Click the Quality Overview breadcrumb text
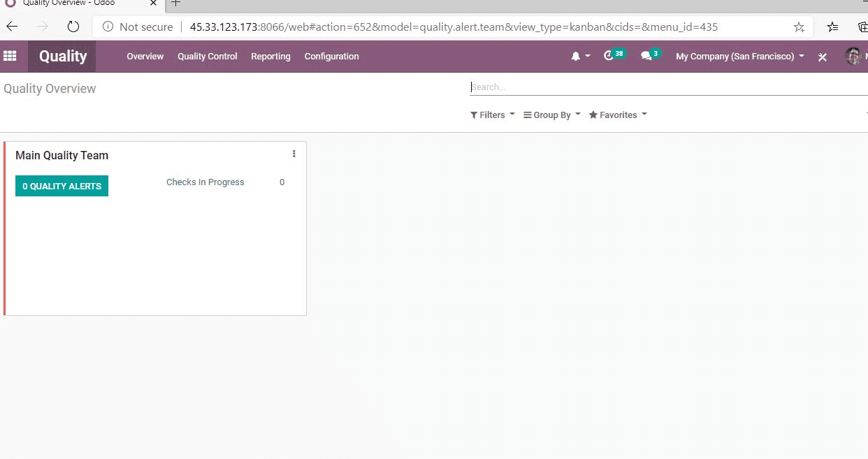 (50, 89)
